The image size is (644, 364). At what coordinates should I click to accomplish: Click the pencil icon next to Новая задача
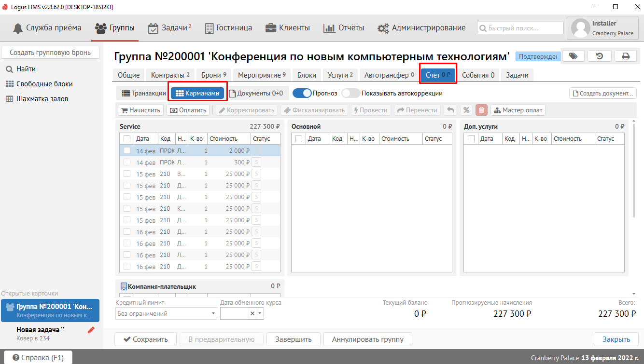click(x=91, y=330)
